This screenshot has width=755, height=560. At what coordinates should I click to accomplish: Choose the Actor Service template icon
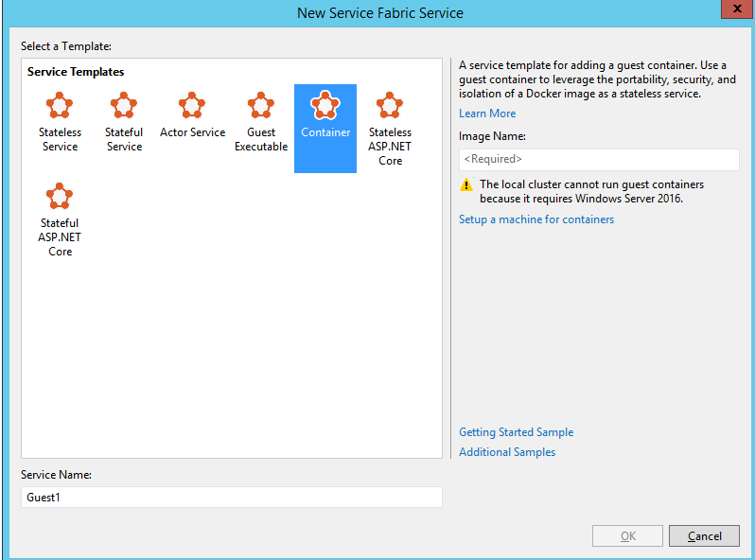192,105
